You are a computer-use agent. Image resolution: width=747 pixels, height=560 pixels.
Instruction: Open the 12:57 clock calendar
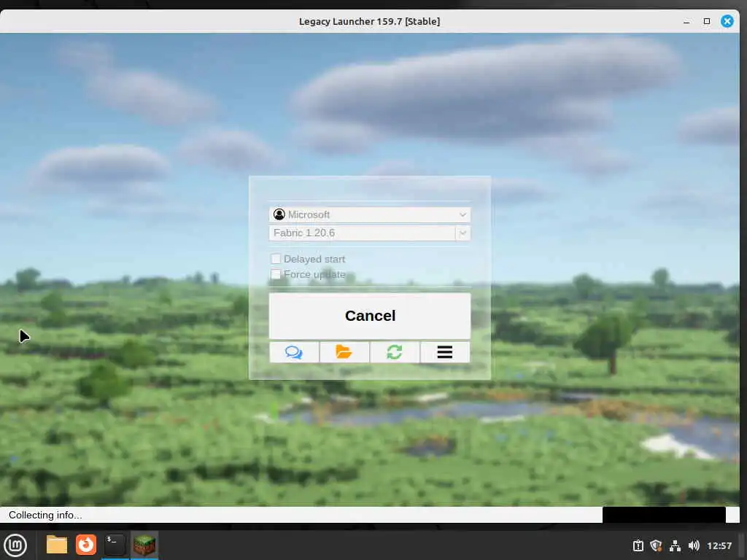pos(719,545)
